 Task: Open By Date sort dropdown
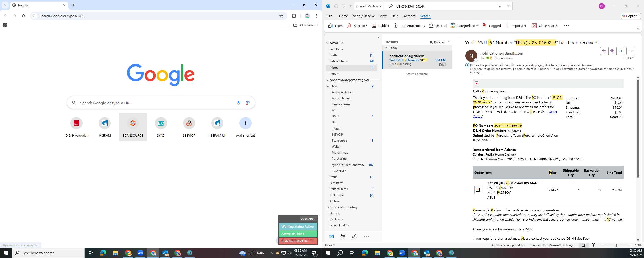coord(437,42)
